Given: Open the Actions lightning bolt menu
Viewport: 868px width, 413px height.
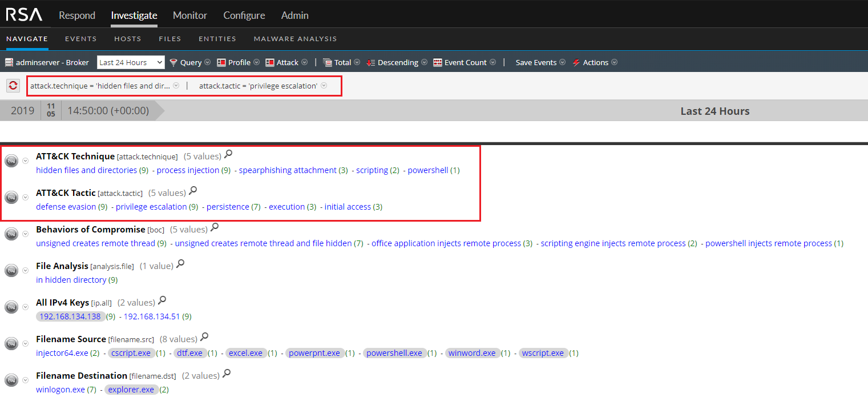Looking at the screenshot, I should (595, 62).
